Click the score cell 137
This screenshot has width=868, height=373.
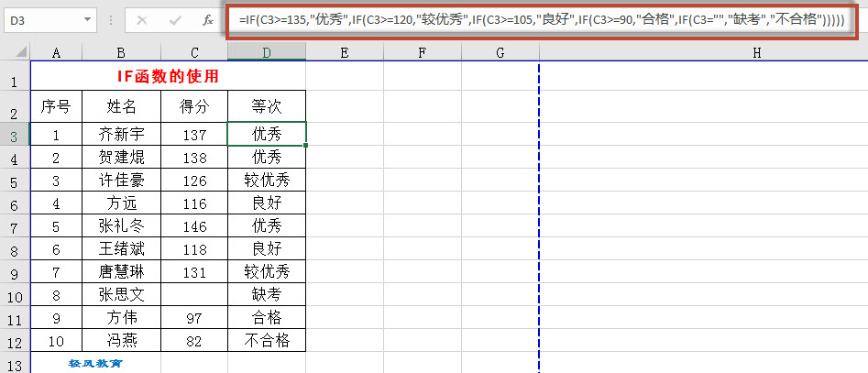click(x=194, y=134)
